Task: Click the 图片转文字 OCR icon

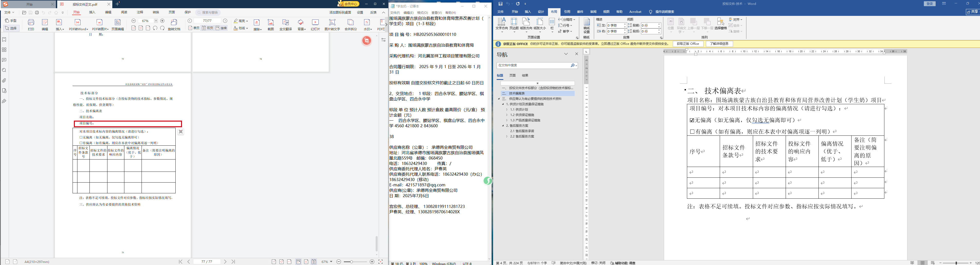Action: [x=332, y=22]
